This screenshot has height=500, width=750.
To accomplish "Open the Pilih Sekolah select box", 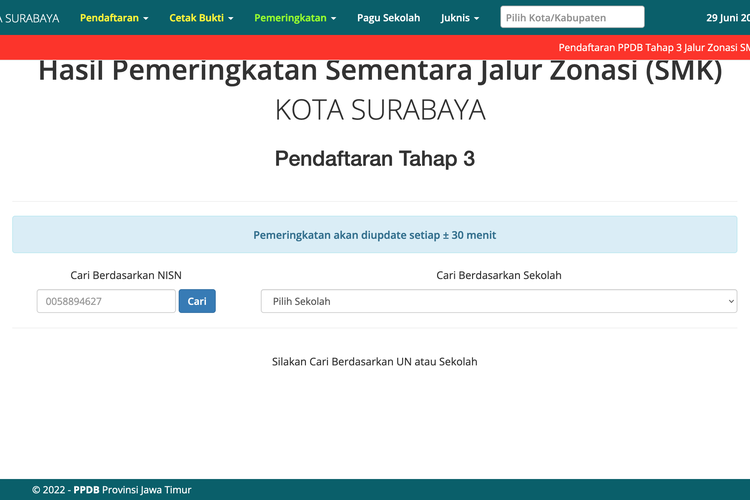I will click(x=498, y=301).
